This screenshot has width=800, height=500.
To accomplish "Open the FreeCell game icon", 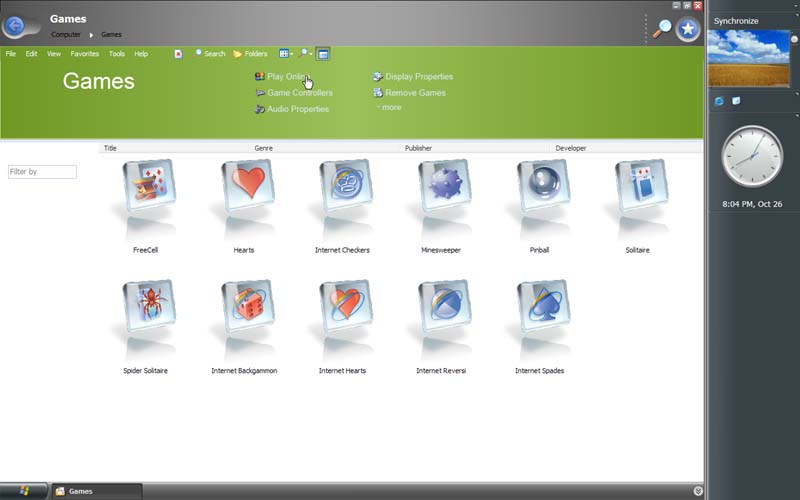I will tap(147, 188).
